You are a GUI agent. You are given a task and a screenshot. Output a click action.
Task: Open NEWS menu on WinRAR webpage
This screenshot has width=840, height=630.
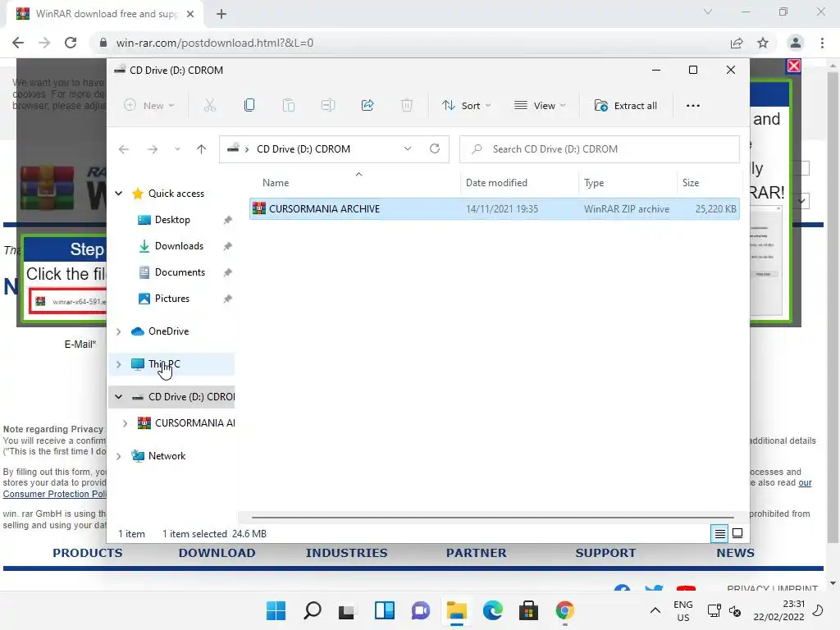735,553
